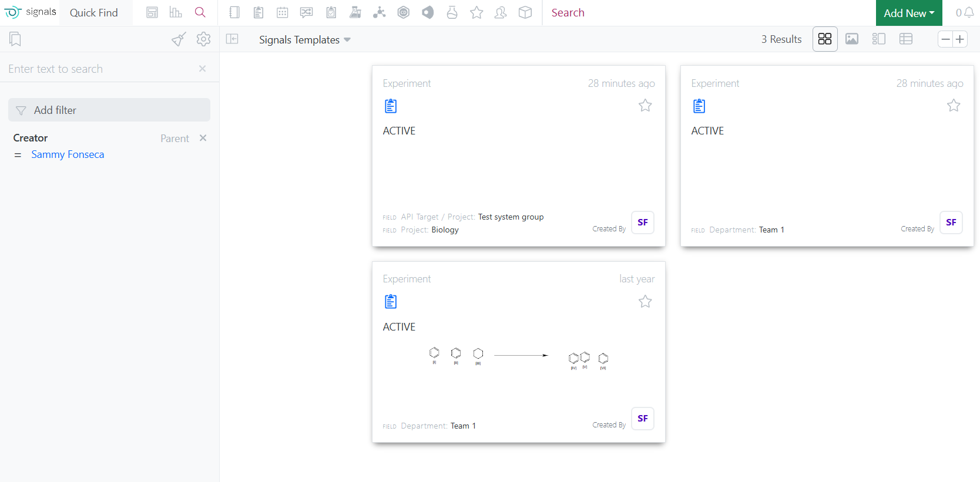The width and height of the screenshot is (980, 482).
Task: Click 'last year' timestamp
Action: [x=637, y=279]
